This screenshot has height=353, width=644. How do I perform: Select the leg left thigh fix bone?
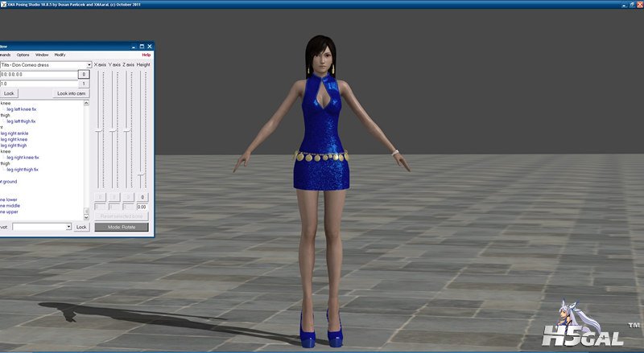21,121
